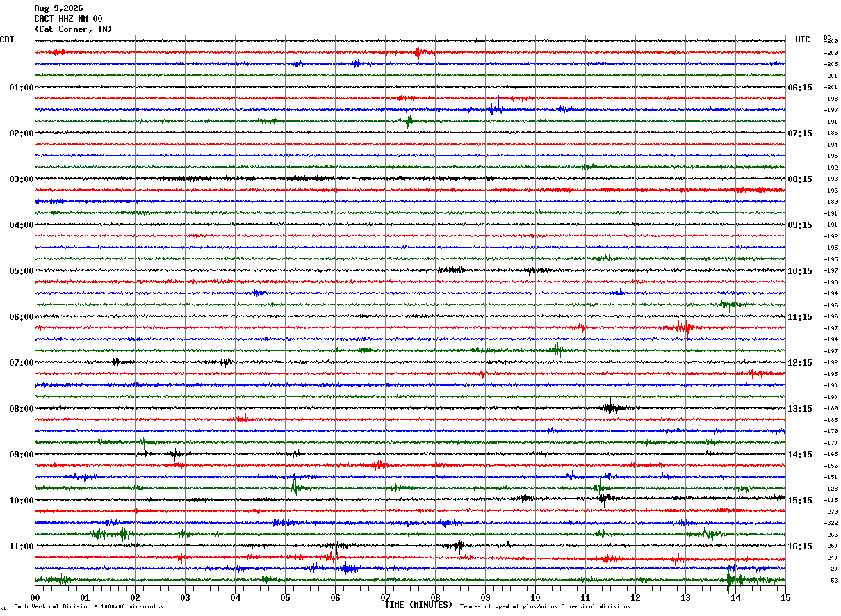Click the 16:15 UTC time label
Screen dimensions: 841x616
pyautogui.click(x=800, y=546)
